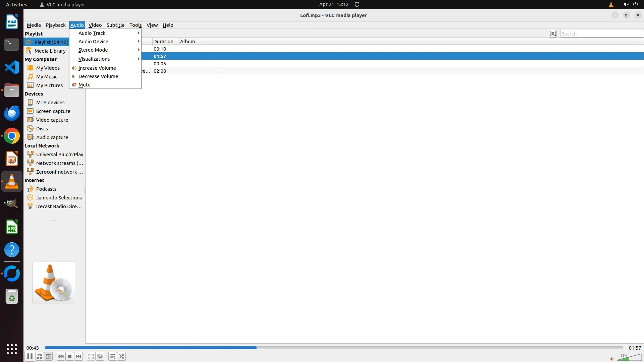This screenshot has width=644, height=362.
Task: Change playlist view mode icon
Action: point(553,34)
